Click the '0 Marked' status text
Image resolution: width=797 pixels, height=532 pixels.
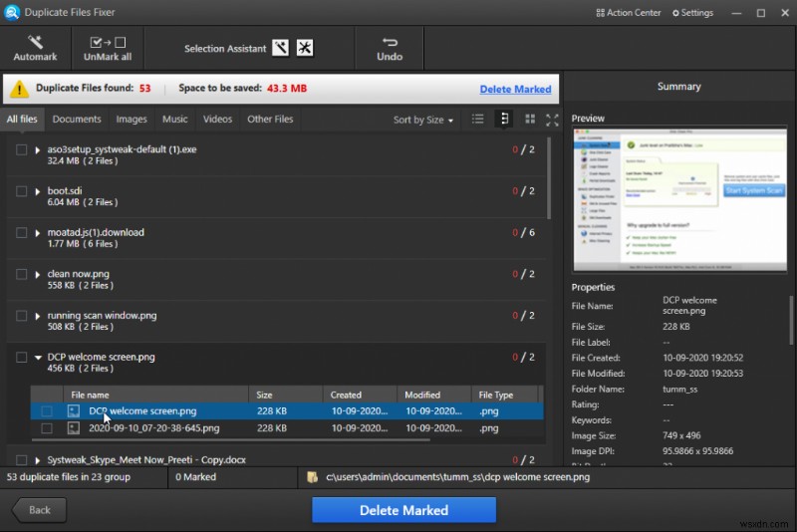tap(195, 477)
